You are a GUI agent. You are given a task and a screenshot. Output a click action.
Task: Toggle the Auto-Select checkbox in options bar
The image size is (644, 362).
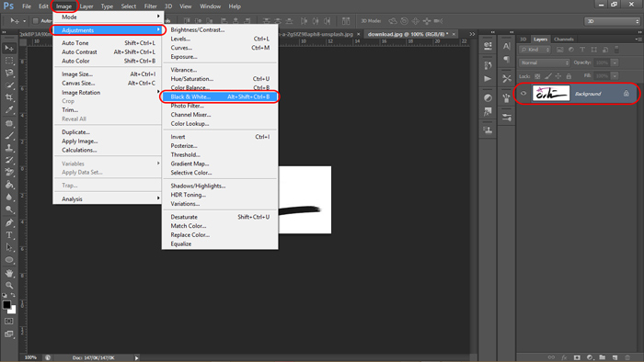tap(35, 21)
